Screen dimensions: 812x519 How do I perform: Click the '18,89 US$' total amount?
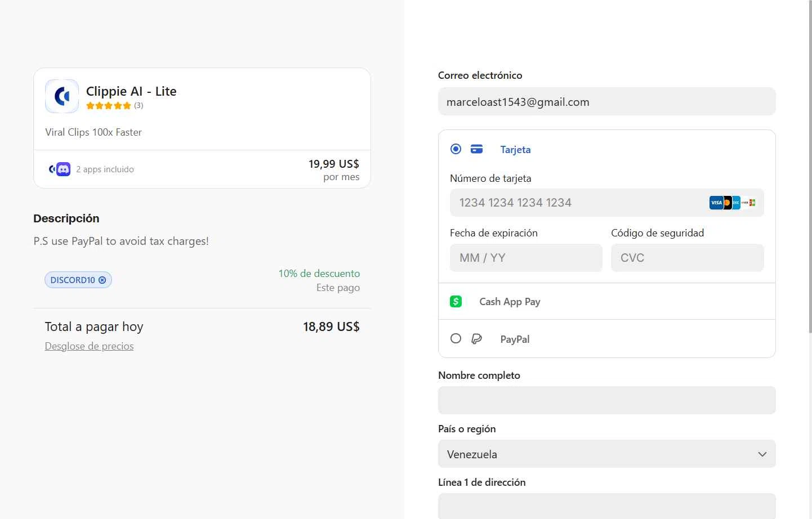coord(331,326)
